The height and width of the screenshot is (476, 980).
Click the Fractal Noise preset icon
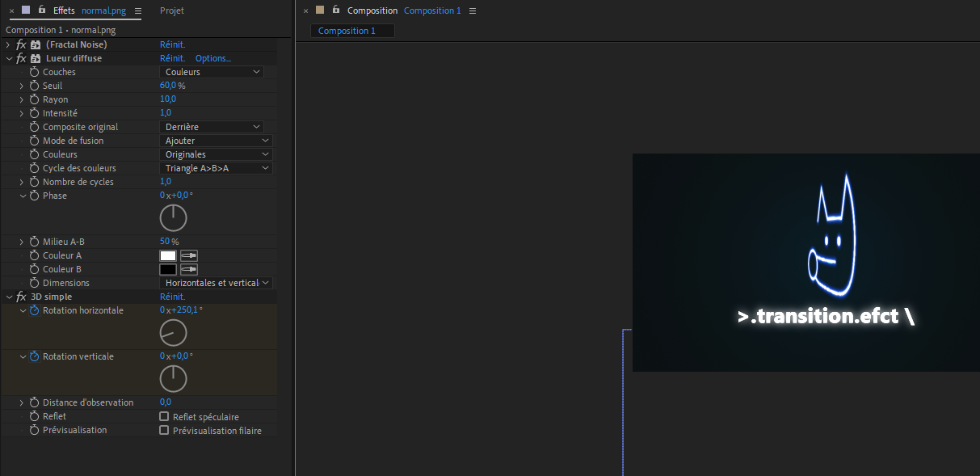point(36,44)
